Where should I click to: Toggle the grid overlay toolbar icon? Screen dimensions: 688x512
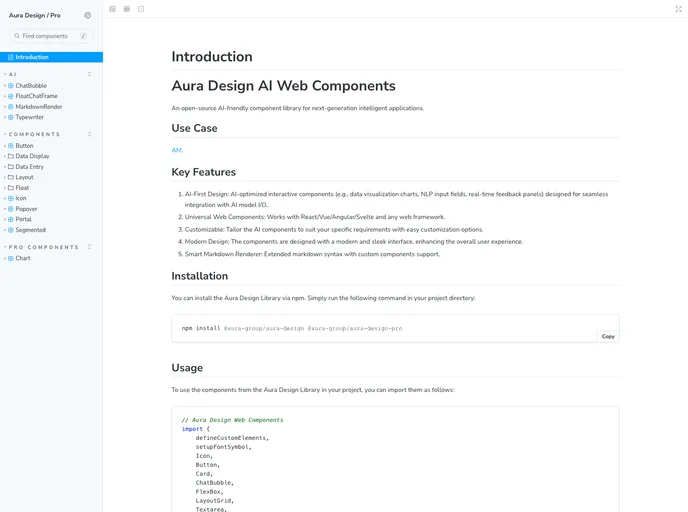(x=127, y=9)
